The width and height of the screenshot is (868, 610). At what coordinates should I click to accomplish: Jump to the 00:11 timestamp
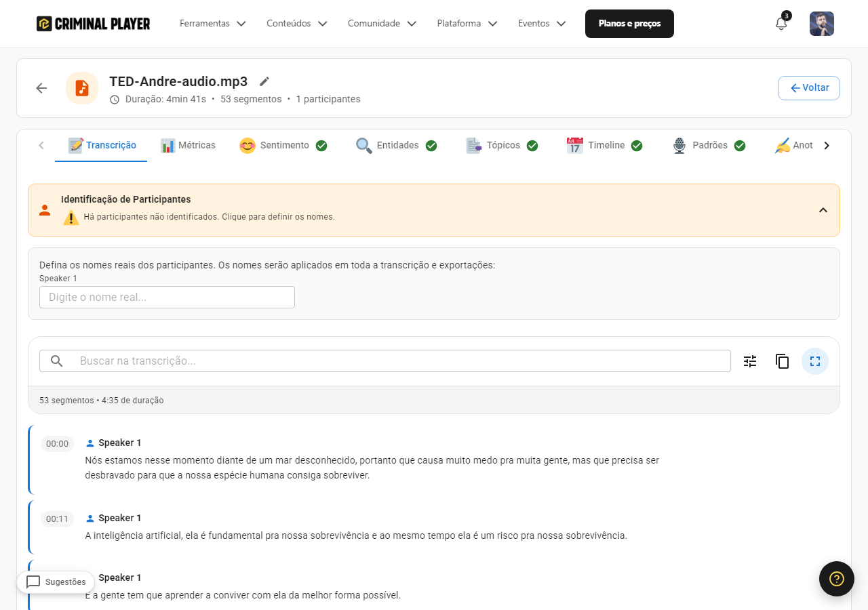58,519
